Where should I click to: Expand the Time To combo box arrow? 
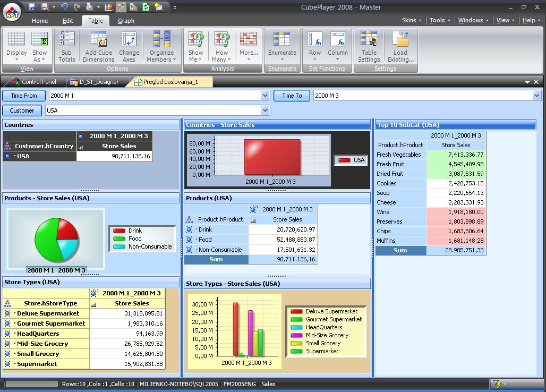coord(536,96)
